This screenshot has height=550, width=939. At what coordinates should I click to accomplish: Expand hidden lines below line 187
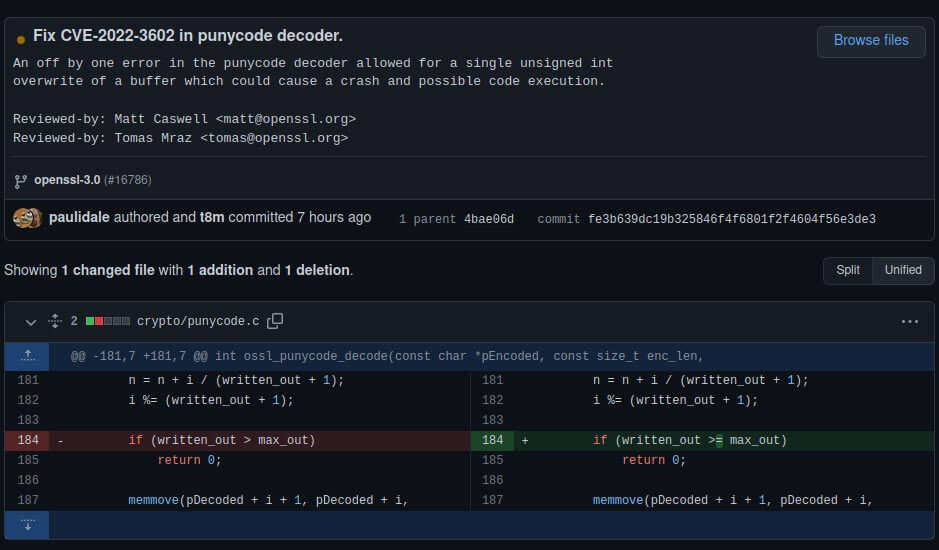(x=27, y=524)
